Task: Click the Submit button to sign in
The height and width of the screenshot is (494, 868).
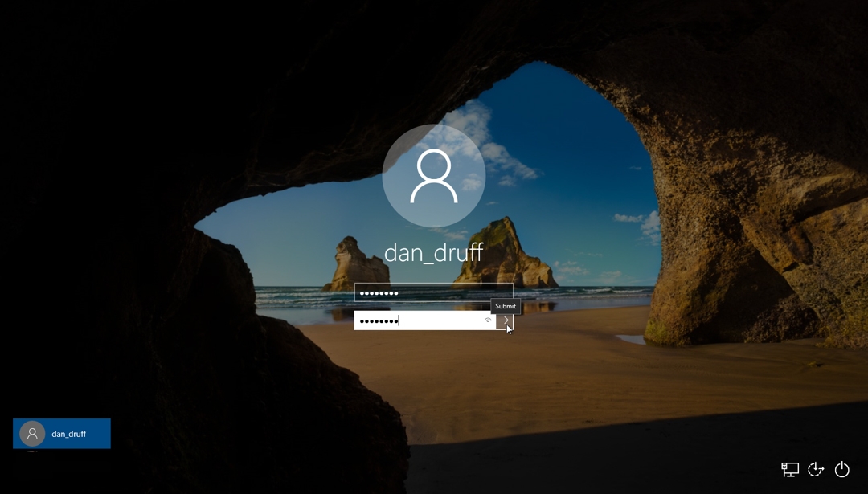Action: (x=505, y=320)
